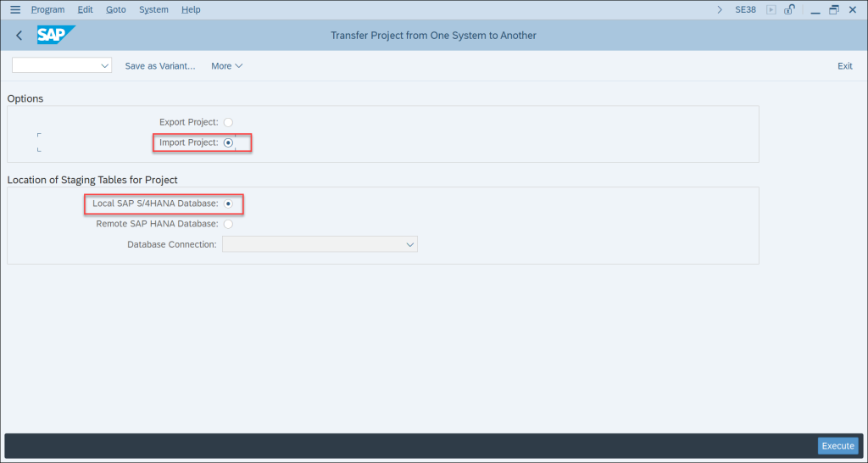Open the Program menu
Image resolution: width=868 pixels, height=463 pixels.
[x=47, y=9]
